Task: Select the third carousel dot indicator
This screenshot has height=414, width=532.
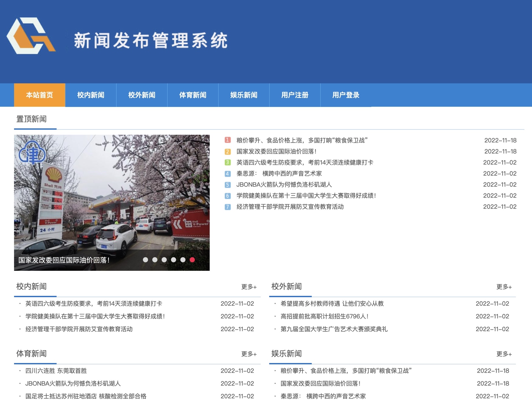Action: click(x=164, y=260)
